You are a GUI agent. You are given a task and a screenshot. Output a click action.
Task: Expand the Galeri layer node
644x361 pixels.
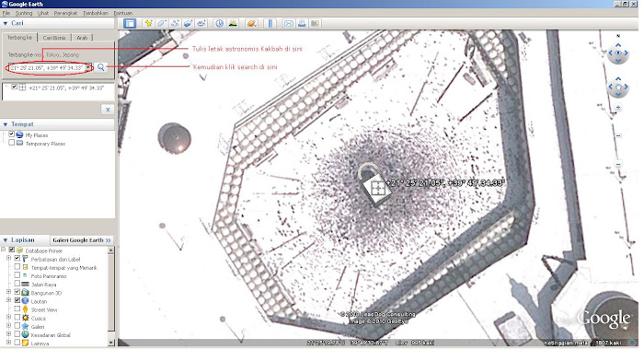[8, 326]
